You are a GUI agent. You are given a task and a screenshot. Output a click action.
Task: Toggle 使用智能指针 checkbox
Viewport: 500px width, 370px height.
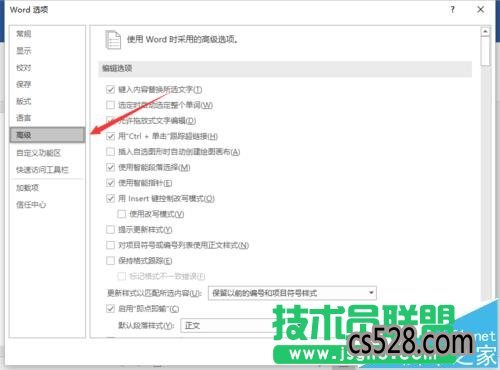pos(110,183)
